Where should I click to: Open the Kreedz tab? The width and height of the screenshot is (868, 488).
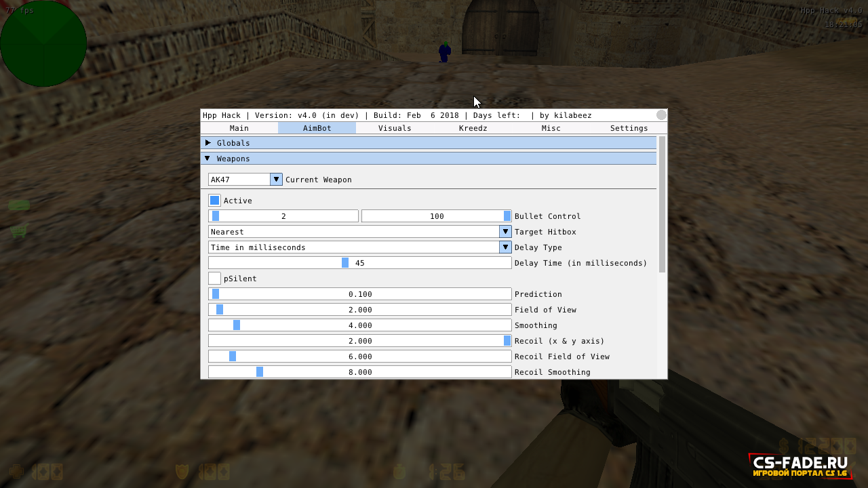point(473,128)
